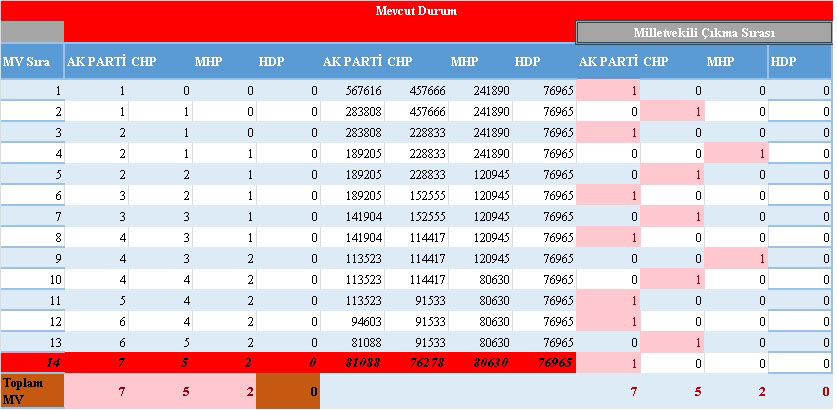Click 80630 in row 10
837x410 pixels.
coord(480,279)
